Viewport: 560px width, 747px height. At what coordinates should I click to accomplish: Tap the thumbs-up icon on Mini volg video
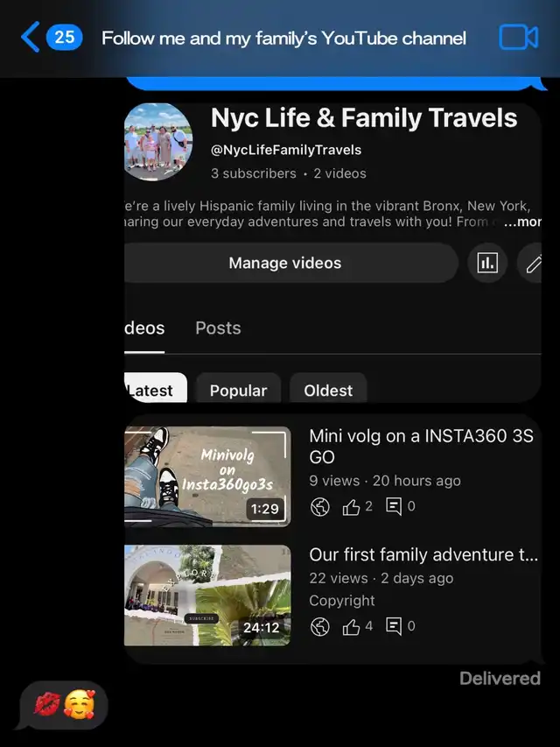pyautogui.click(x=351, y=507)
